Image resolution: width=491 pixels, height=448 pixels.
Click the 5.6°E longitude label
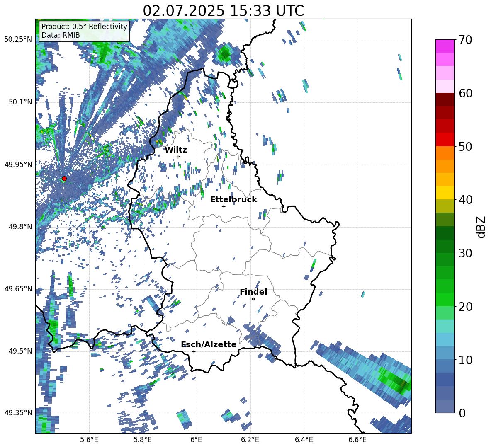click(x=89, y=440)
